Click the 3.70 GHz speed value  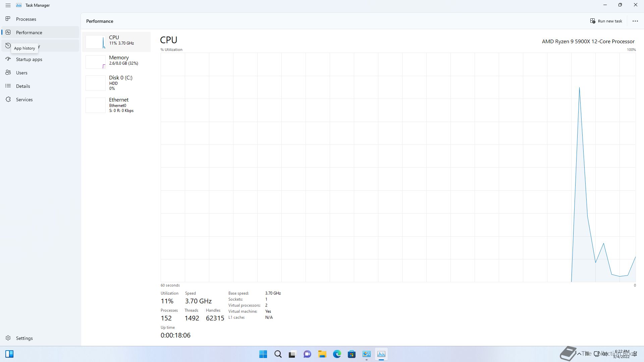tap(198, 301)
